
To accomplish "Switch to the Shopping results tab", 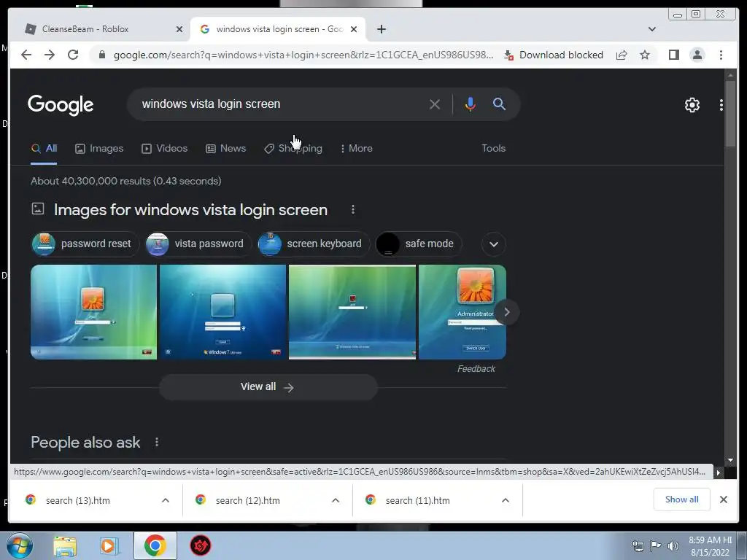I will point(293,148).
